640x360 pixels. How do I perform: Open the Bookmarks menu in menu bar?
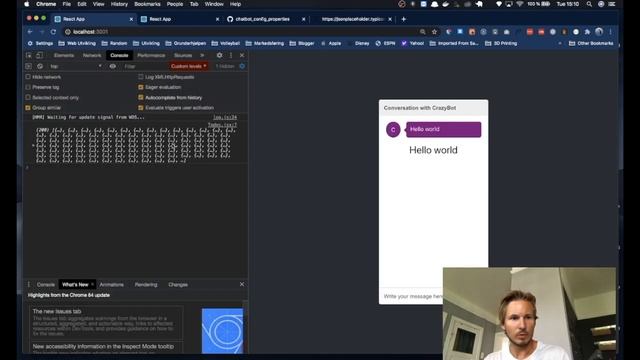pos(147,4)
